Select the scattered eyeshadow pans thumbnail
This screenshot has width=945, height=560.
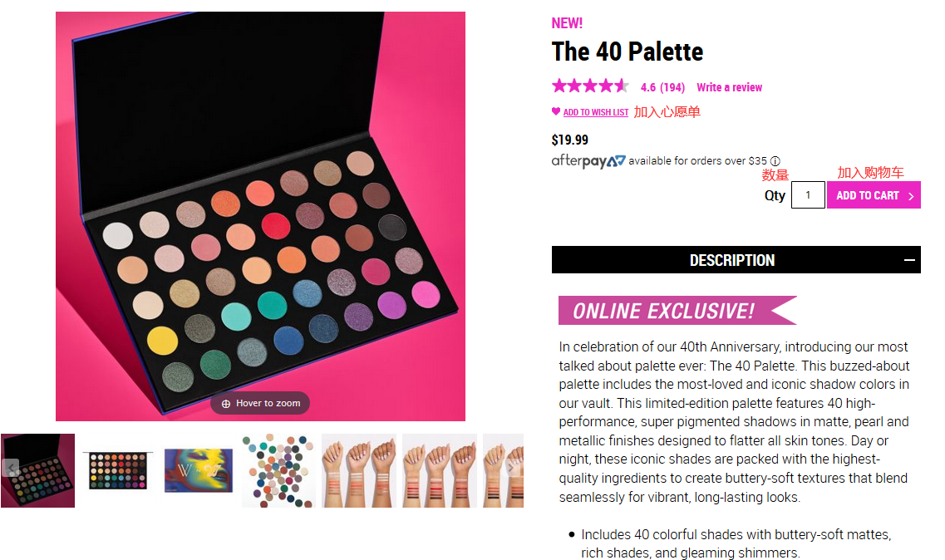pyautogui.click(x=278, y=470)
